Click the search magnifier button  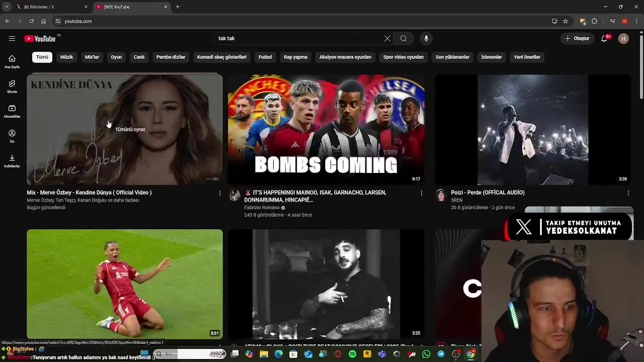coord(404,38)
